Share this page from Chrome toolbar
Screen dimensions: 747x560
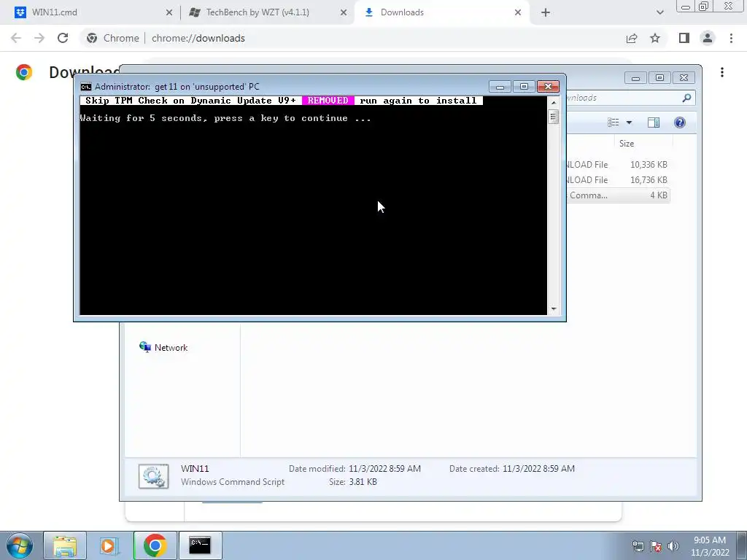(632, 38)
